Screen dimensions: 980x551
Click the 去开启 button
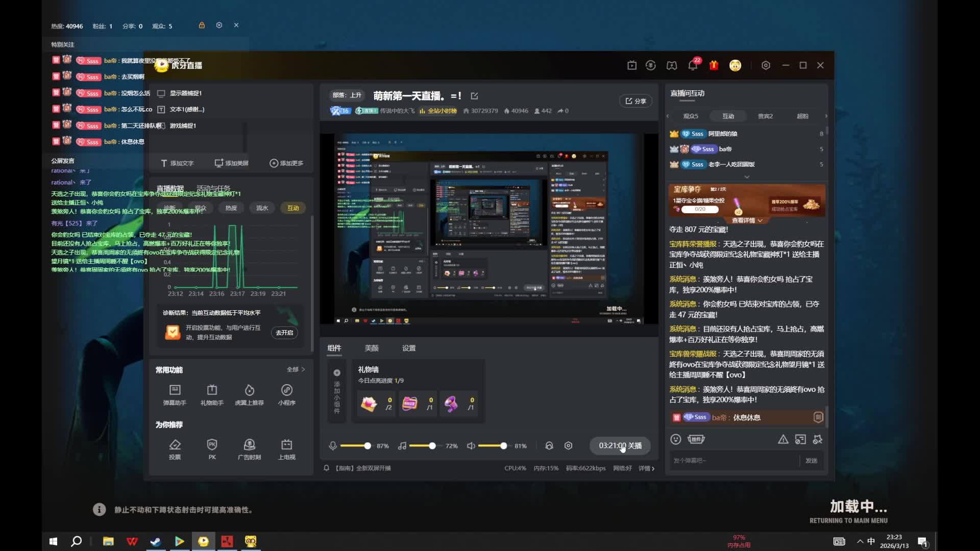coord(284,333)
